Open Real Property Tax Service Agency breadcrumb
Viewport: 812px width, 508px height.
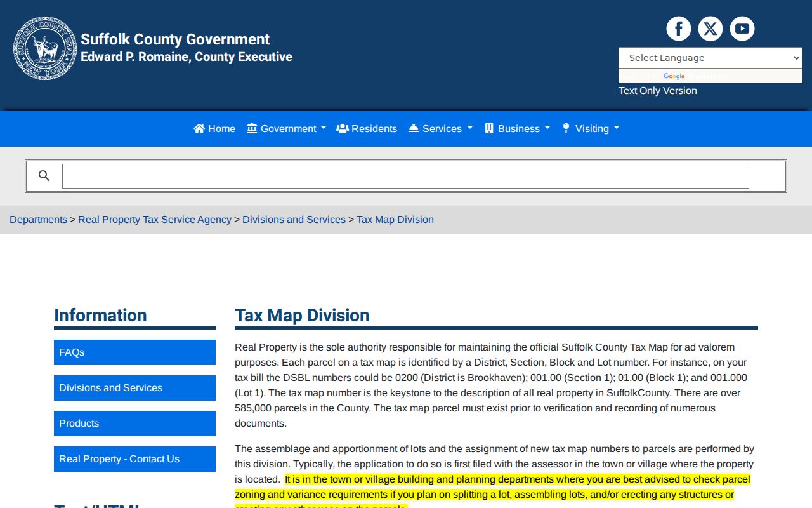click(x=155, y=219)
